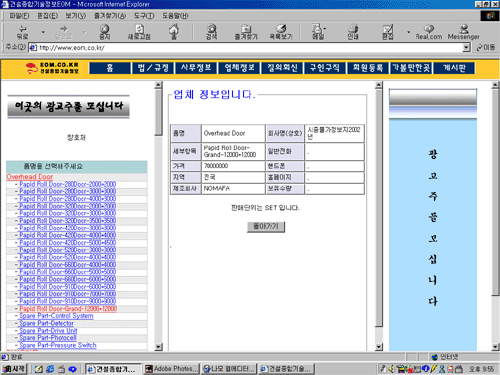Open the 파일(F) menu

coord(19,16)
